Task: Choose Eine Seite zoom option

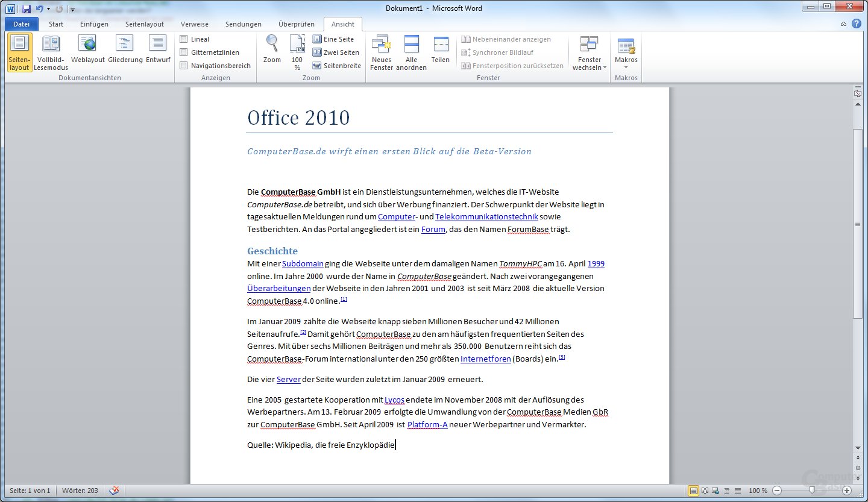Action: 333,39
